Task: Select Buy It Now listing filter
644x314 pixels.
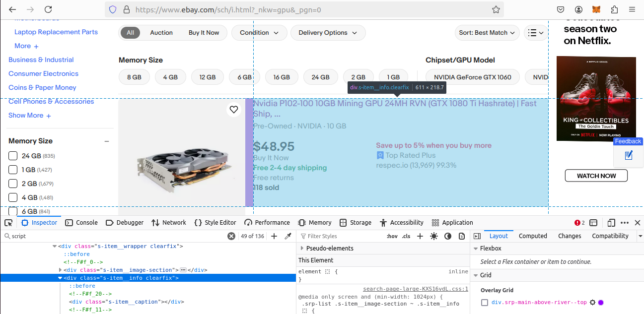Action: (x=204, y=33)
